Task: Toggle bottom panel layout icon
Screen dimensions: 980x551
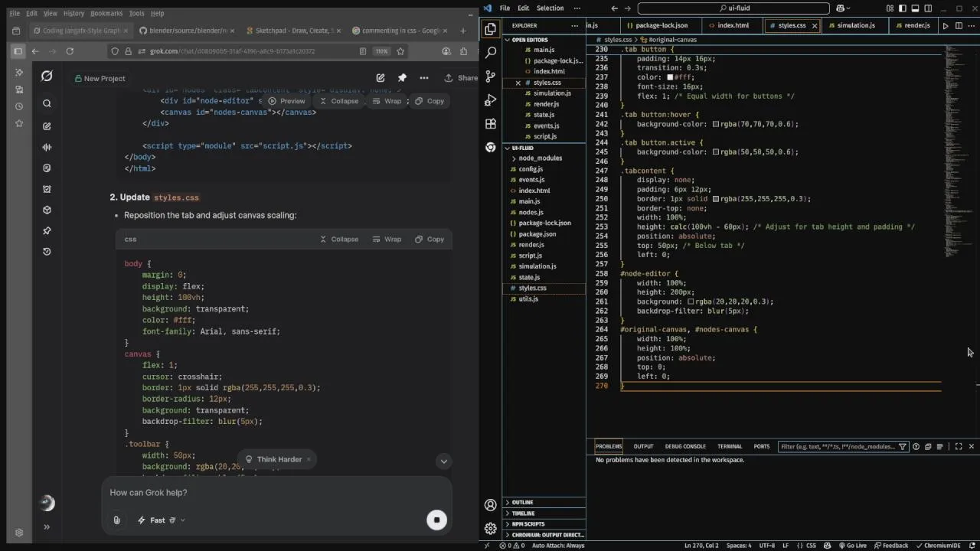Action: pos(916,8)
